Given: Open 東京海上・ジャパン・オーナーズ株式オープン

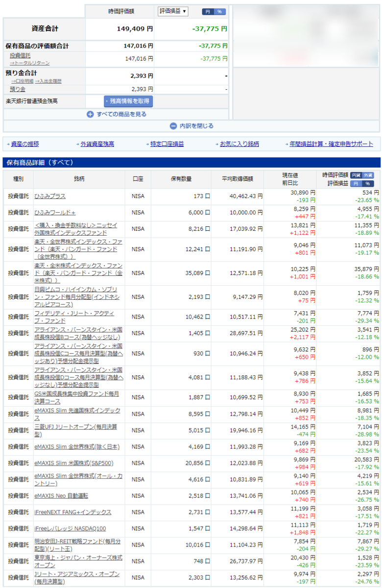Looking at the screenshot, I should click(78, 561).
